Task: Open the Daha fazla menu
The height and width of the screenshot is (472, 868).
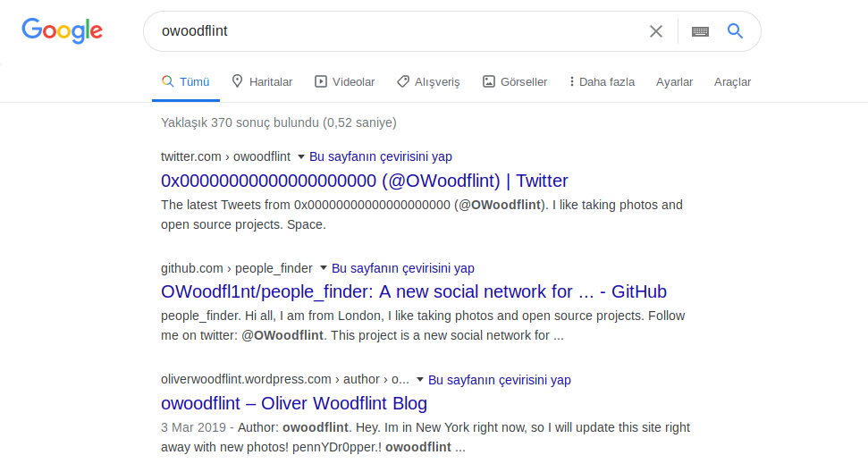Action: [x=602, y=81]
